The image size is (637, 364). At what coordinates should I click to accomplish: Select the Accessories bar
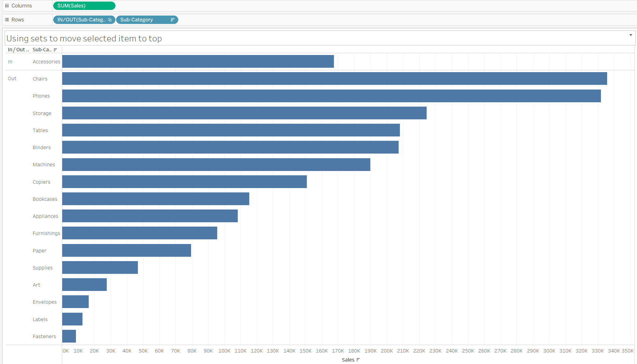(198, 62)
